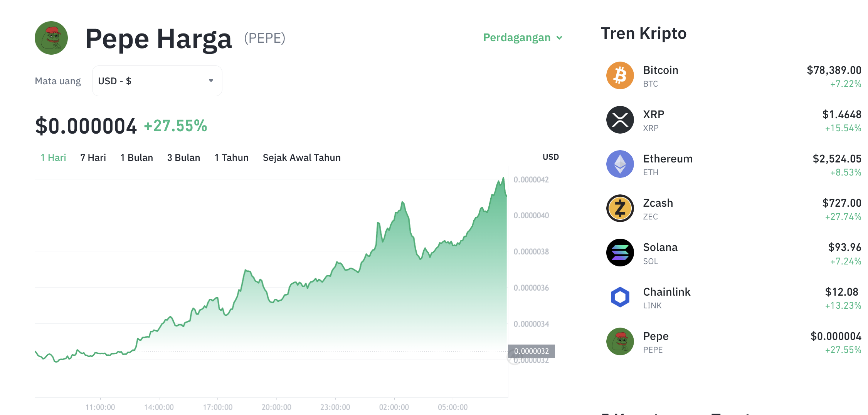This screenshot has width=868, height=415.
Task: Click the arrow in the Mata uang combo box
Action: coord(211,81)
